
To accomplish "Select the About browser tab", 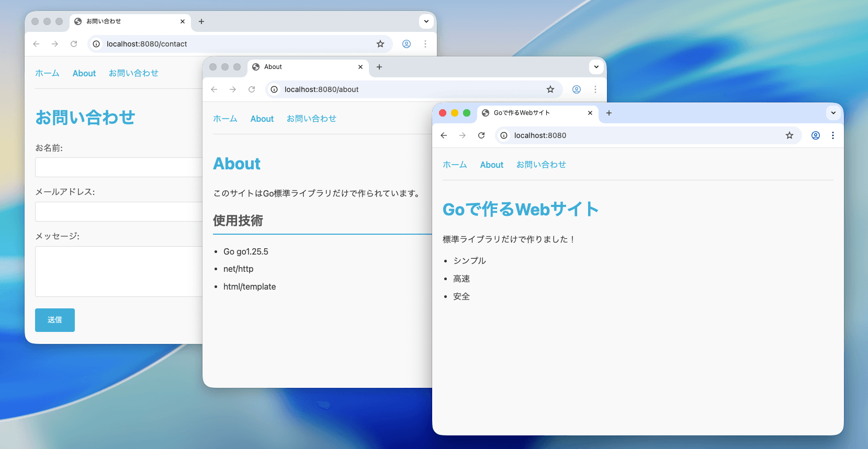I will click(308, 67).
